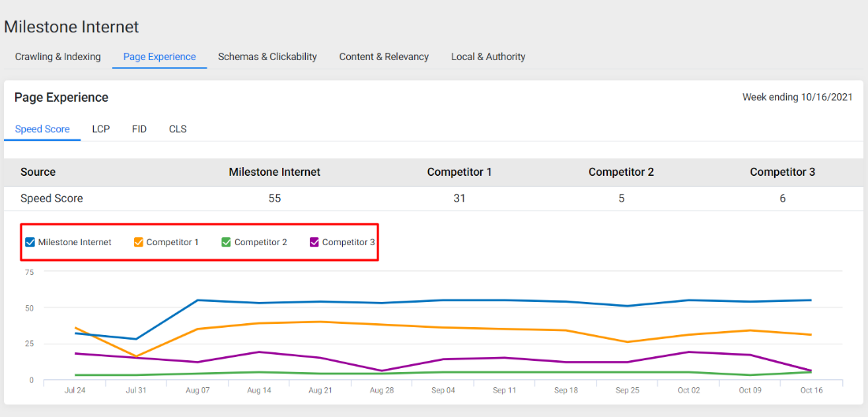The width and height of the screenshot is (868, 417).
Task: Click the Aug 14 axis label
Action: [259, 390]
